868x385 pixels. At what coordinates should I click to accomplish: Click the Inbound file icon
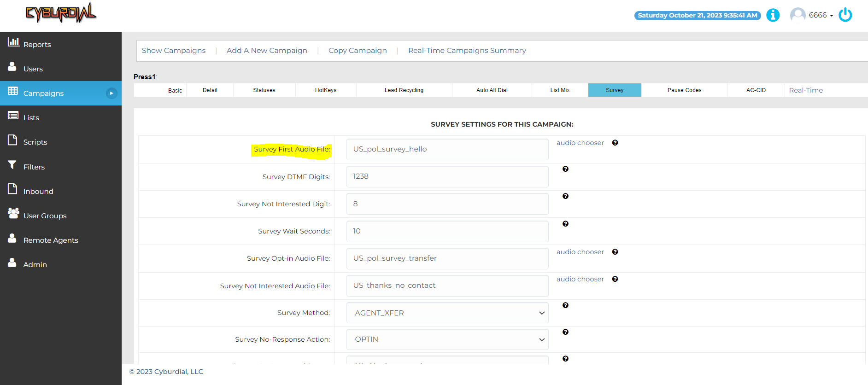(x=12, y=189)
